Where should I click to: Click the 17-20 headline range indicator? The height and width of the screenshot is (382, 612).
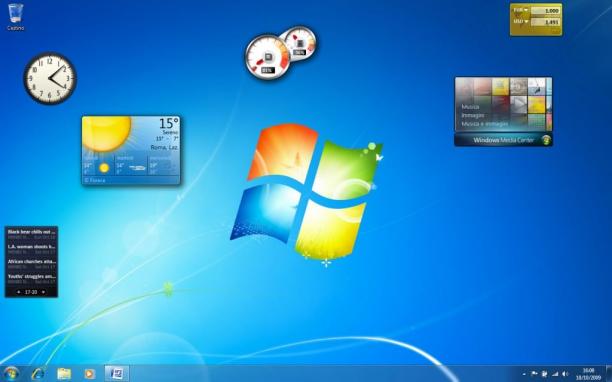click(x=31, y=292)
